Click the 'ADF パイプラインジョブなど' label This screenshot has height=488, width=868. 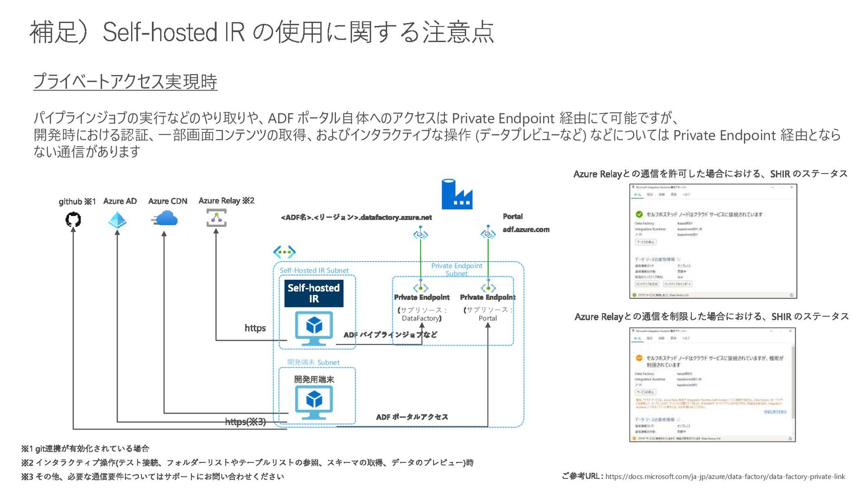pos(391,335)
